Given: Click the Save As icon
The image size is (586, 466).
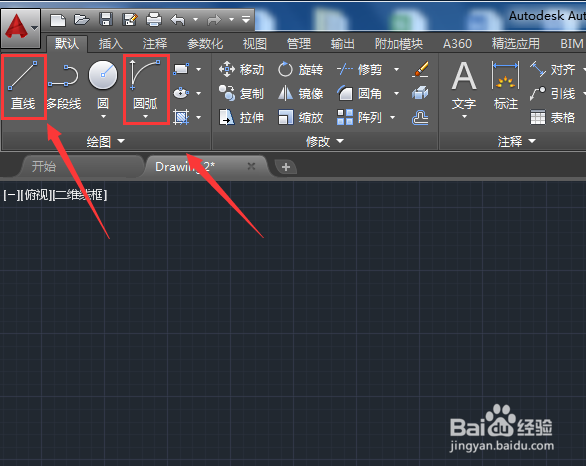Looking at the screenshot, I should tap(130, 19).
